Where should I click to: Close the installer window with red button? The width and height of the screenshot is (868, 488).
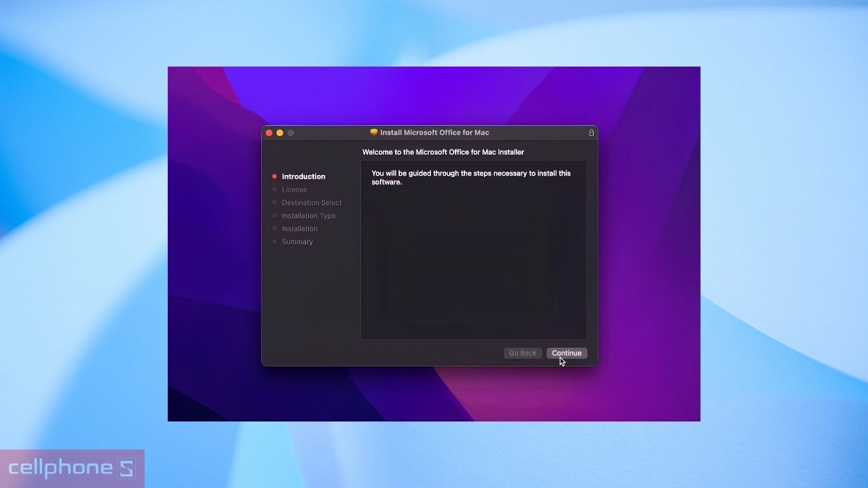(x=269, y=133)
